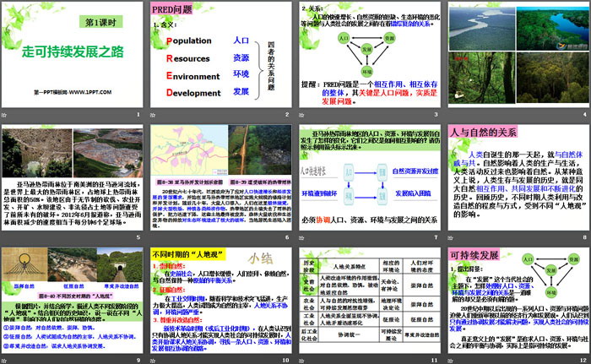Select the title slide 走可持续发展之路
The image size is (591, 364).
[73, 53]
